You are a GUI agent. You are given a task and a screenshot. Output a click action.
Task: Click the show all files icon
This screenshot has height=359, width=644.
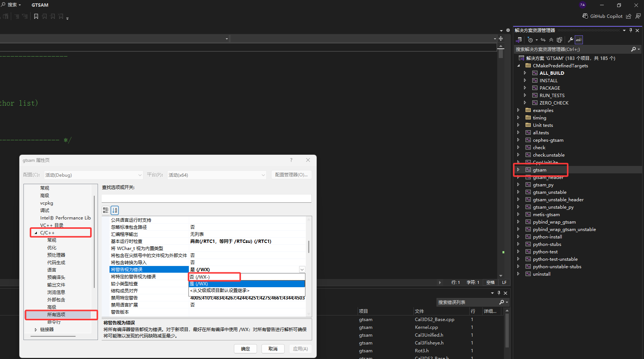559,40
